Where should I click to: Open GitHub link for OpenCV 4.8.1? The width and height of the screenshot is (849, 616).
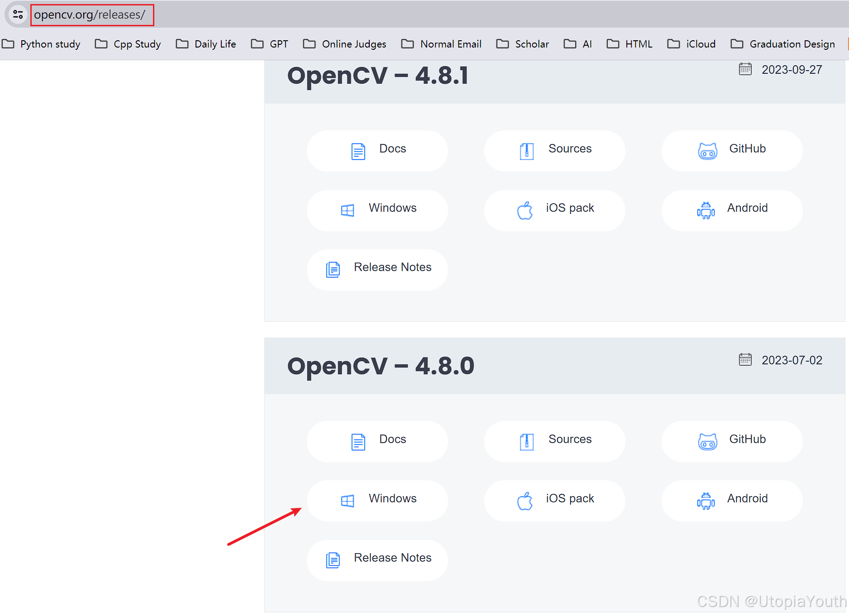[x=732, y=151]
